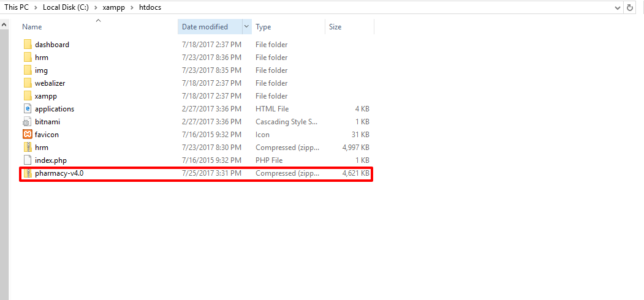Select the index.php file name

pos(51,160)
